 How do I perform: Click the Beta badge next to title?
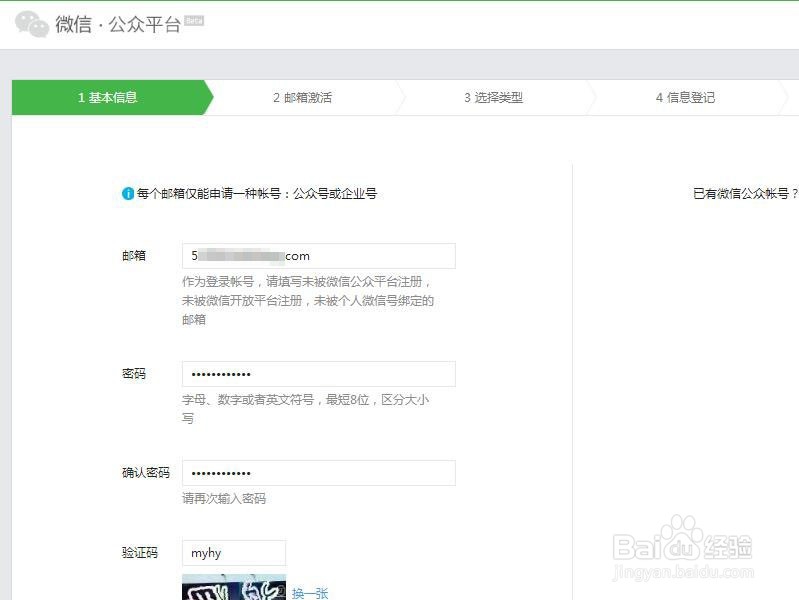(x=194, y=20)
